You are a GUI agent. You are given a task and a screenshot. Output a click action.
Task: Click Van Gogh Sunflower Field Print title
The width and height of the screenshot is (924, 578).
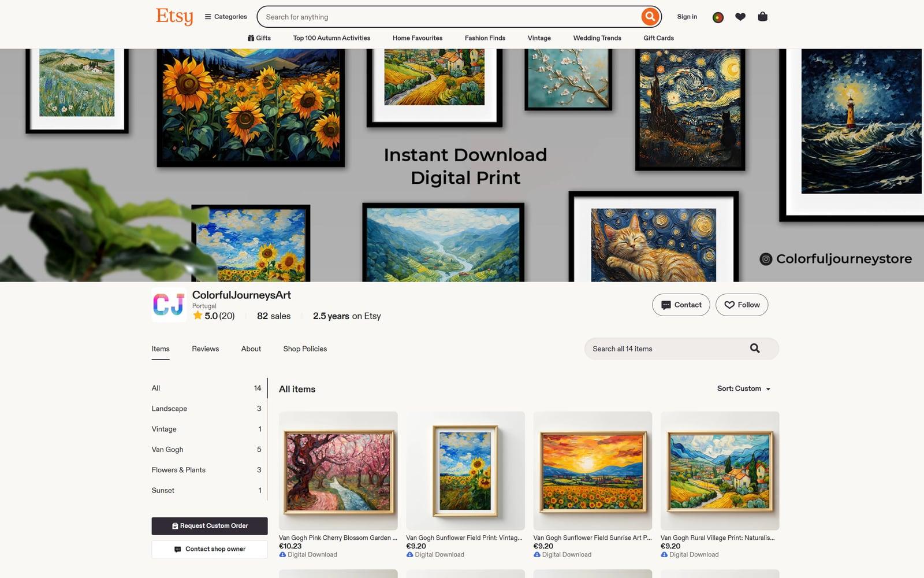[x=464, y=538]
